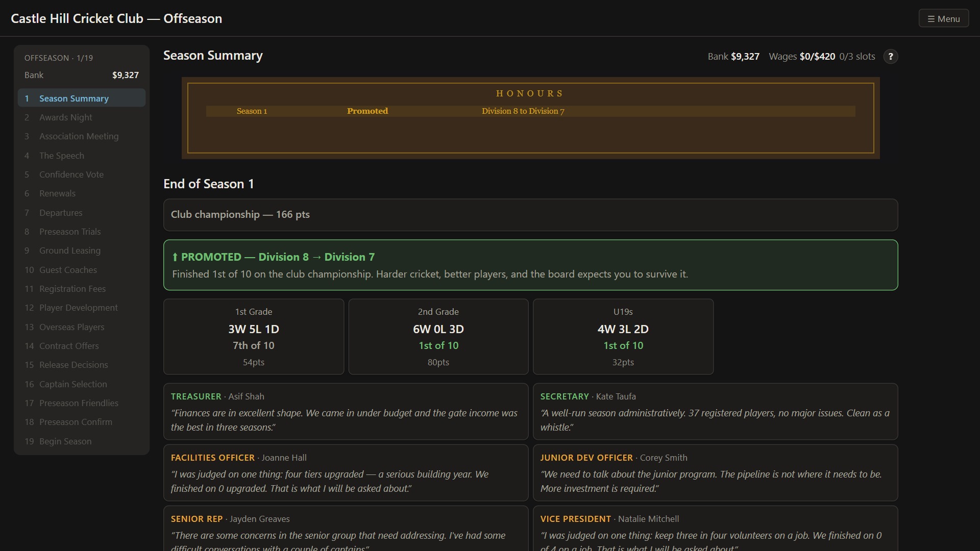Click the sidebar Bank $9,327 row
Viewport: 980px width, 551px height.
coord(82,75)
